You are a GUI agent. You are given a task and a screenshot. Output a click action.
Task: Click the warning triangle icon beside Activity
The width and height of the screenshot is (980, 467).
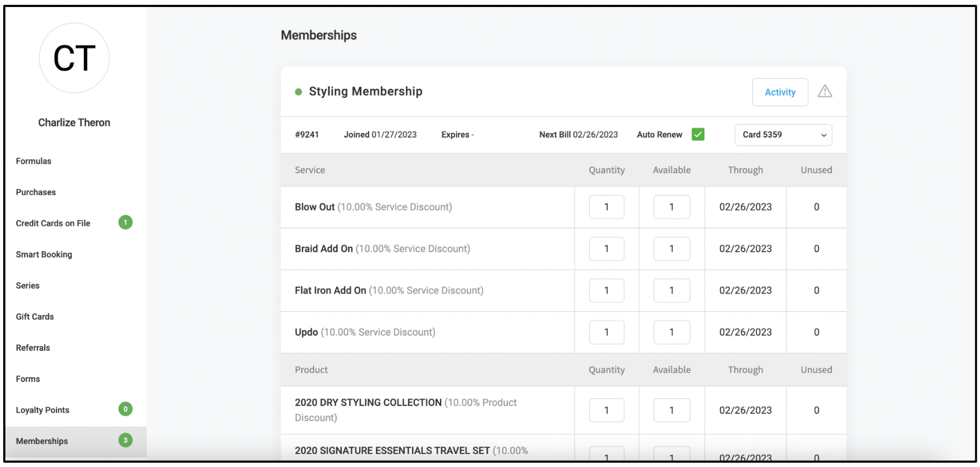825,91
